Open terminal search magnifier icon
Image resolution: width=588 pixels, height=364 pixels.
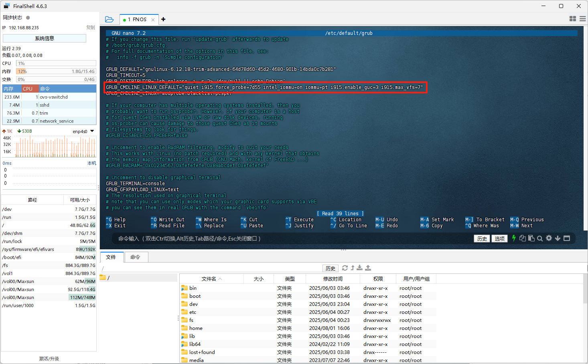coord(540,238)
